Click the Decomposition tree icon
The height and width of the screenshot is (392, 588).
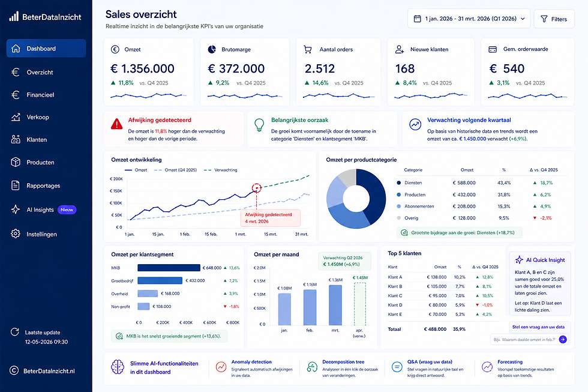coord(312,367)
